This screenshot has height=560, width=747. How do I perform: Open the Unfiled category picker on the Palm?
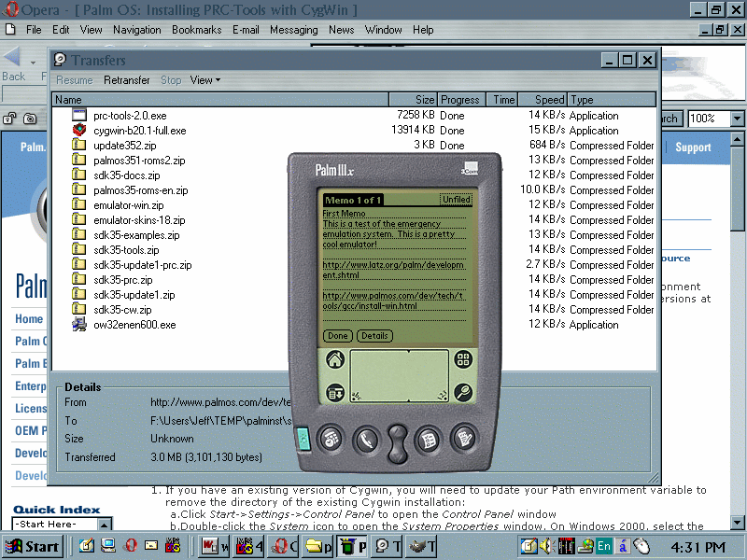click(x=457, y=200)
